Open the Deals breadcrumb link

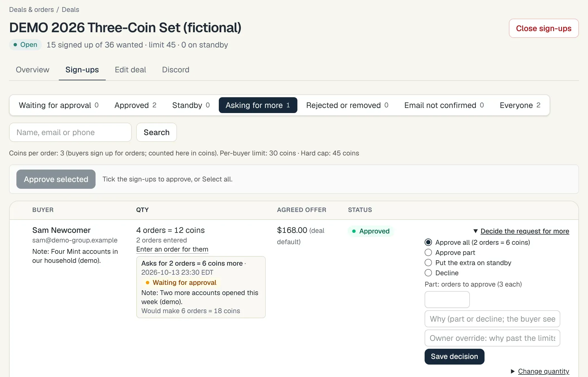pos(70,10)
